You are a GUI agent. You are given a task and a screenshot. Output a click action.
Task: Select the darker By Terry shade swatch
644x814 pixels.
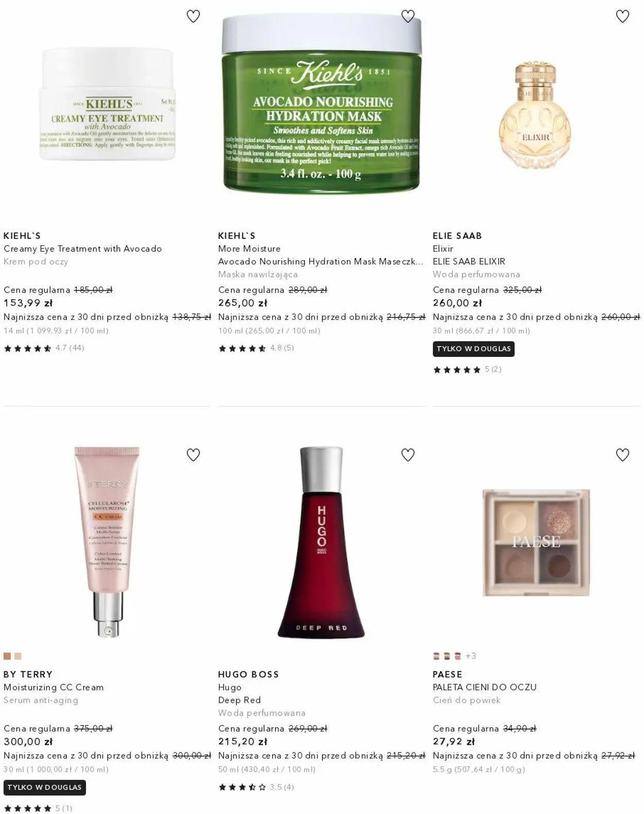(7, 656)
